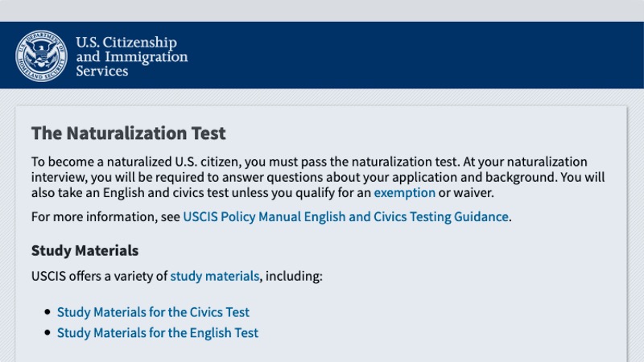
Task: Click The Naturalization Test heading
Action: pos(129,133)
